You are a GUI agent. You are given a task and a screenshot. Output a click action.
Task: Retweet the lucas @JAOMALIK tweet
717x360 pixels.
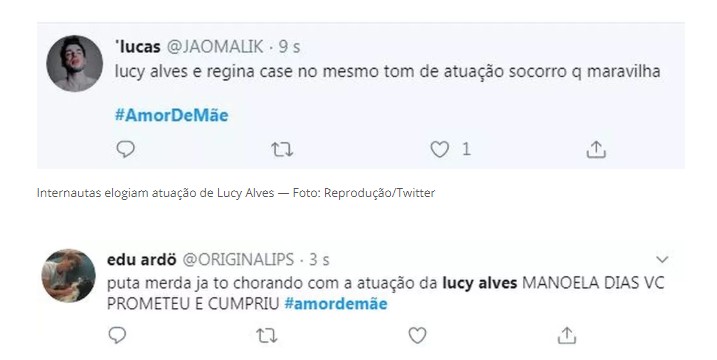pyautogui.click(x=282, y=150)
